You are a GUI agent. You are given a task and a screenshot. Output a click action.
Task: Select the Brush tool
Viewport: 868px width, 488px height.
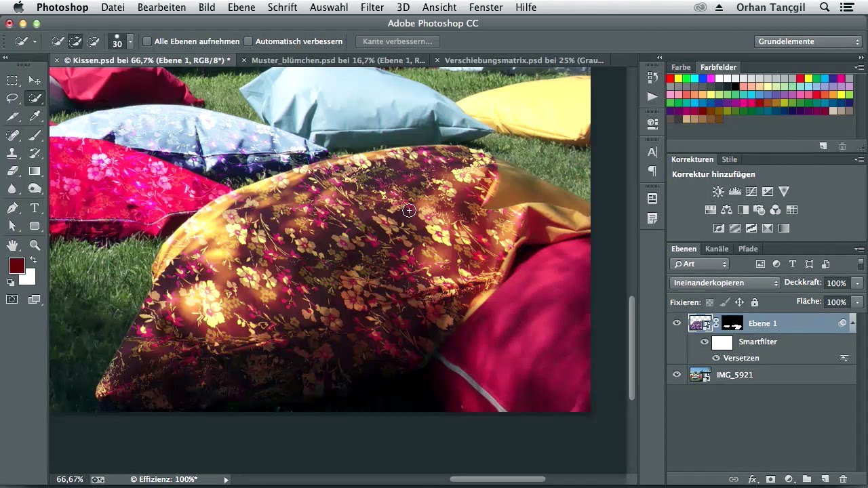(x=35, y=135)
